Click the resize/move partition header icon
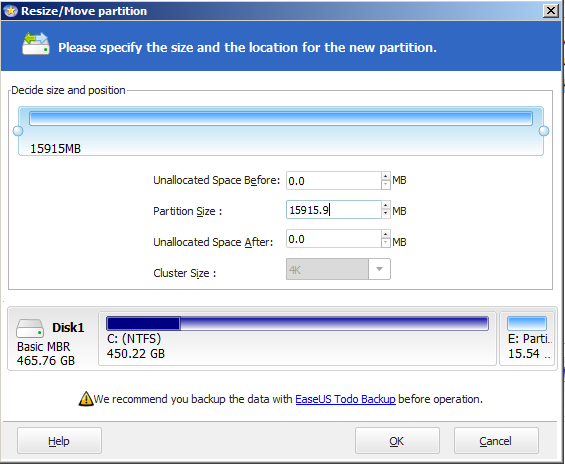 (36, 44)
